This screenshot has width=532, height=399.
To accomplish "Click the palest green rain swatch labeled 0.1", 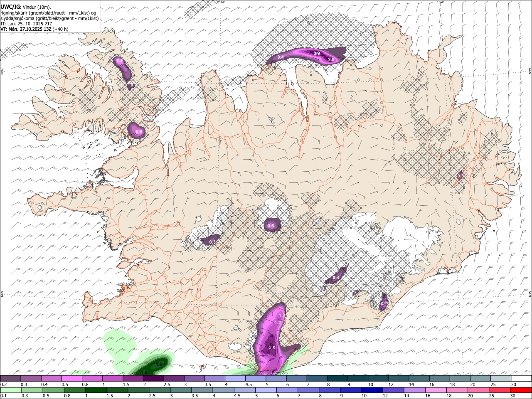I will click(11, 390).
